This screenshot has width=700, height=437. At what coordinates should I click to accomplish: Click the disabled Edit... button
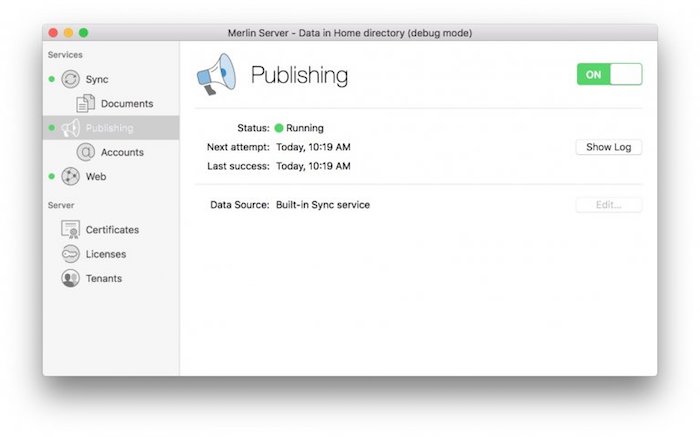608,205
